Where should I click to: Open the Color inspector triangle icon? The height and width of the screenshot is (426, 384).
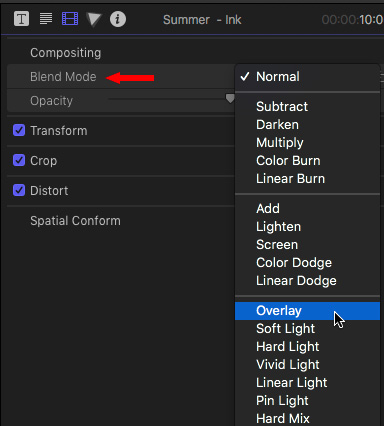(94, 19)
